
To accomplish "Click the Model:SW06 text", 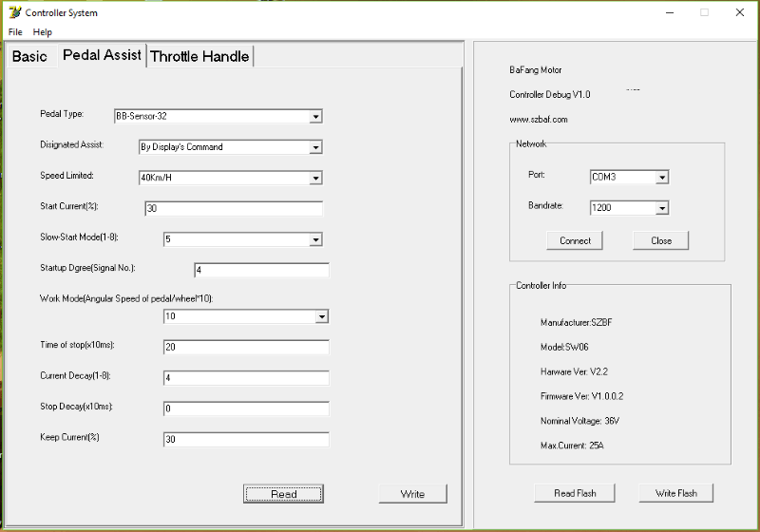I will point(564,348).
